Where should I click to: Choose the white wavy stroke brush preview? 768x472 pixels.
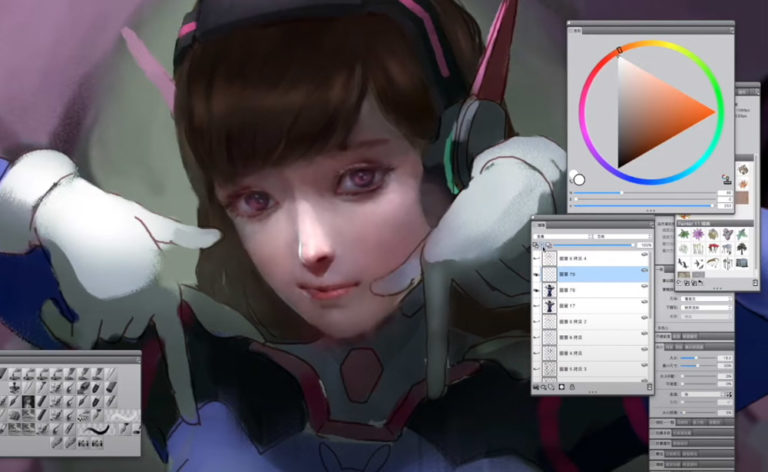pos(123,417)
